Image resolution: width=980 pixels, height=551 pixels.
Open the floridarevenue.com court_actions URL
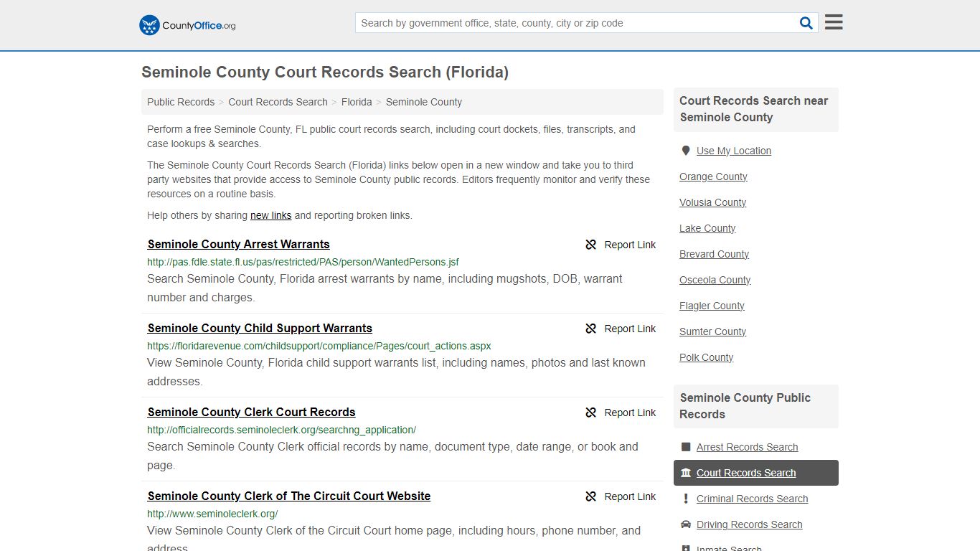pos(319,346)
